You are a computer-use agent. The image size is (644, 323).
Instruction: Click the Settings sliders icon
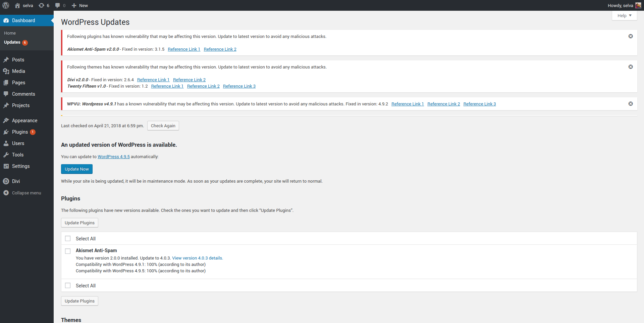pyautogui.click(x=6, y=166)
